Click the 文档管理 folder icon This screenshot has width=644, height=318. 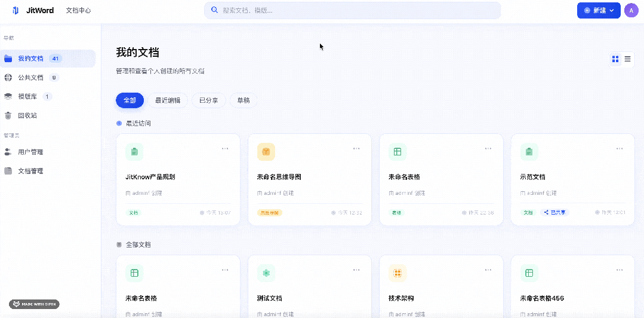click(8, 171)
